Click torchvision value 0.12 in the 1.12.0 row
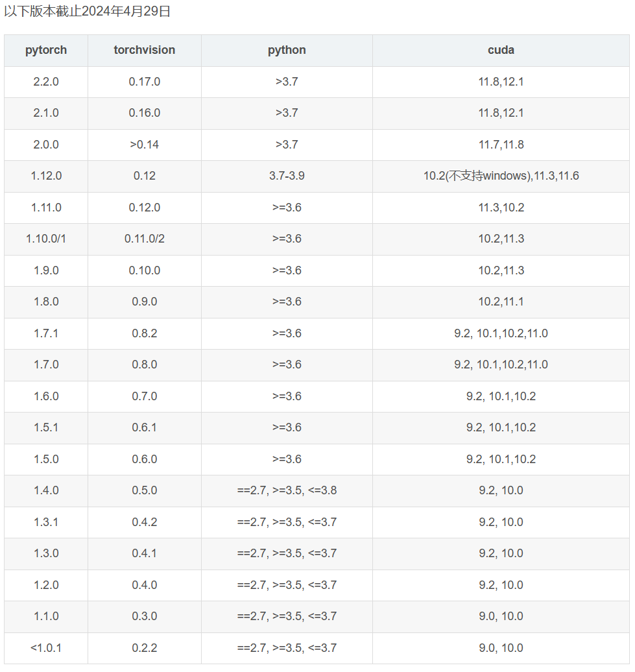Screen dimensions: 635x672 tap(145, 176)
